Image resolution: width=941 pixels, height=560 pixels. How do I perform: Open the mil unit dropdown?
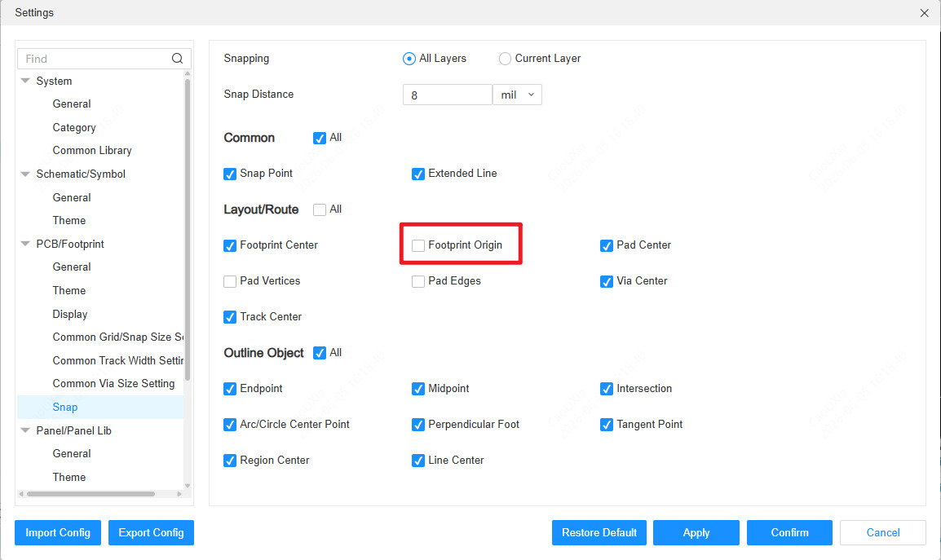tap(517, 95)
